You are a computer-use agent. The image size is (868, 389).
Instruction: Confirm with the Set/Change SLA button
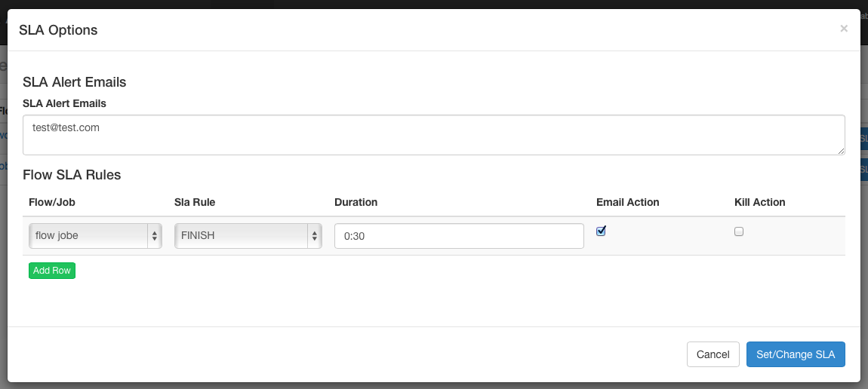[x=796, y=354]
